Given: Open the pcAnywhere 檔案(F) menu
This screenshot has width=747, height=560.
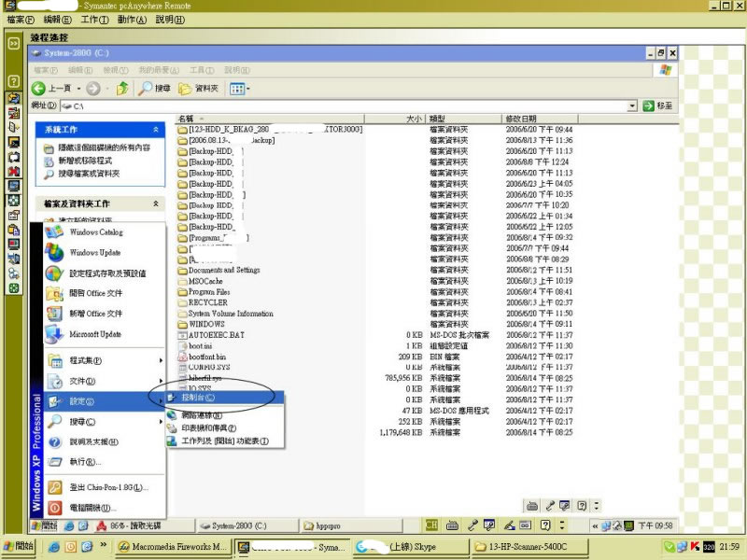Looking at the screenshot, I should (x=21, y=20).
